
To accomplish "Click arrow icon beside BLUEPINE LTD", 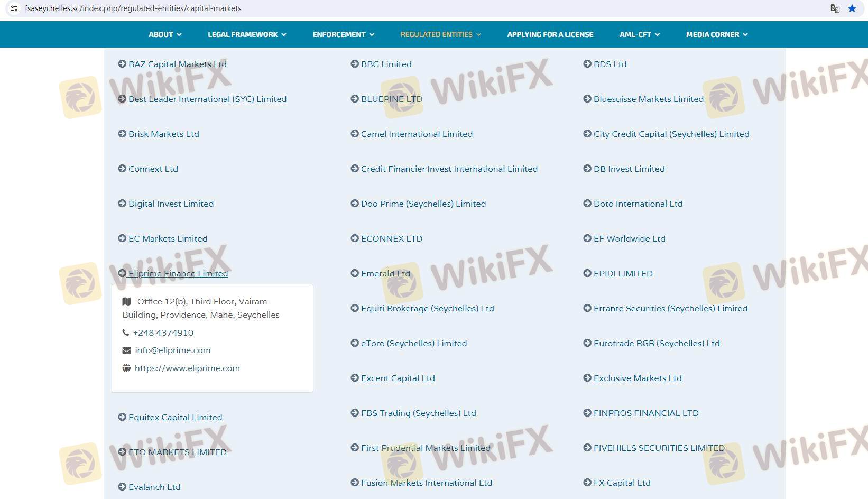I will tap(355, 99).
